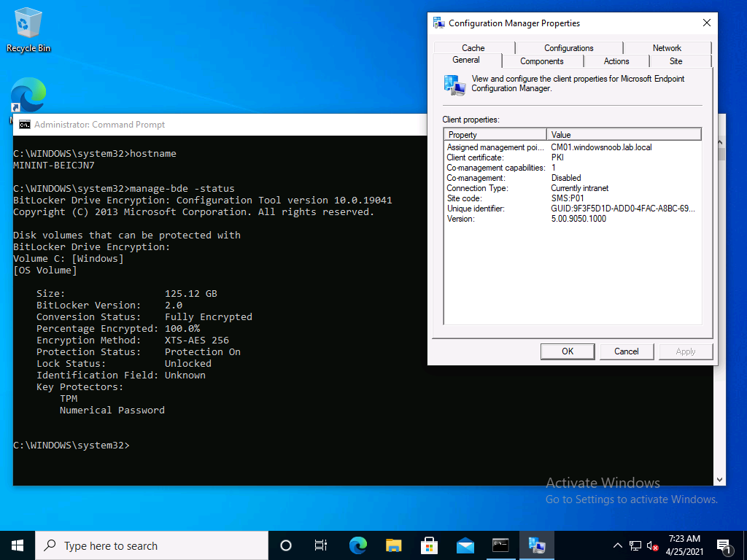747x560 pixels.
Task: Click the GUID unique identifier value
Action: coord(623,209)
